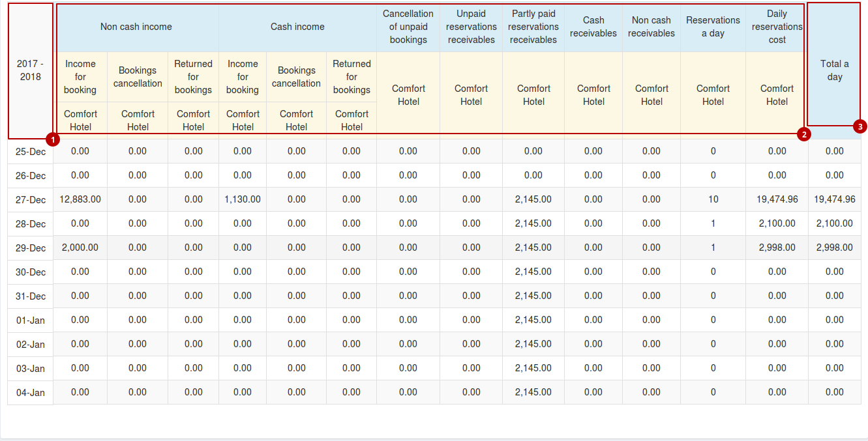
Task: Click Partly paid reservations receivables header
Action: click(533, 27)
